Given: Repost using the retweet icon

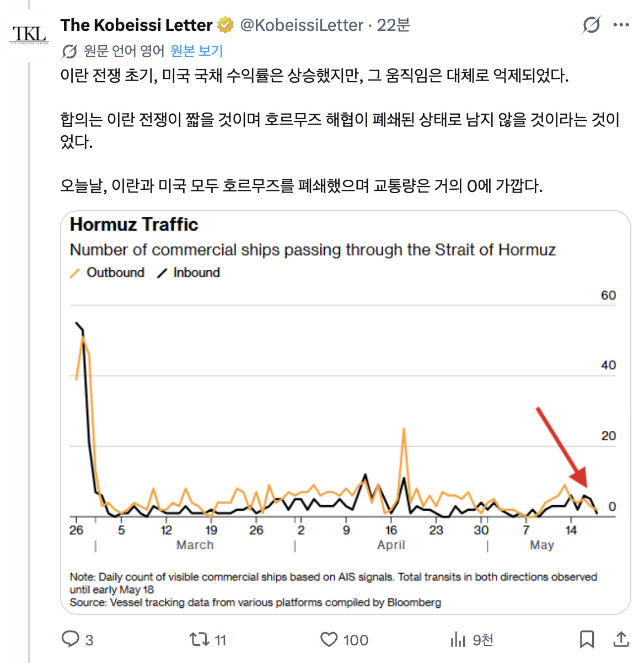Looking at the screenshot, I should (x=199, y=639).
